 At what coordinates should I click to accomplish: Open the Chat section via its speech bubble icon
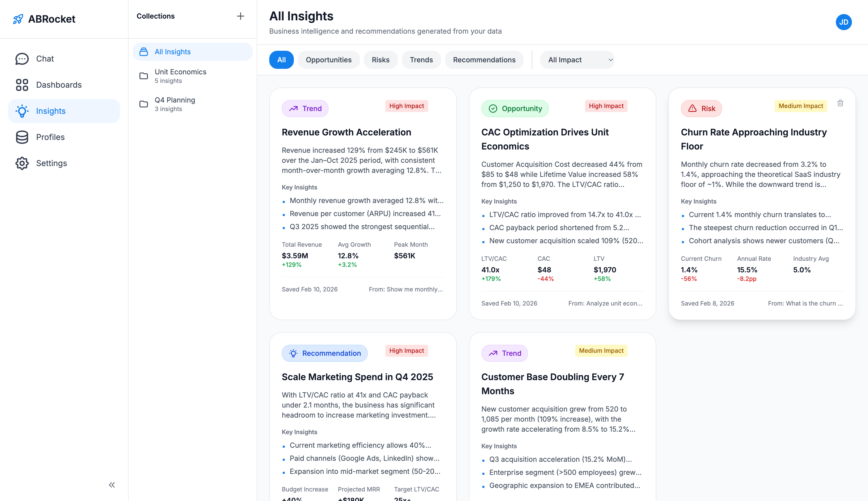point(22,59)
